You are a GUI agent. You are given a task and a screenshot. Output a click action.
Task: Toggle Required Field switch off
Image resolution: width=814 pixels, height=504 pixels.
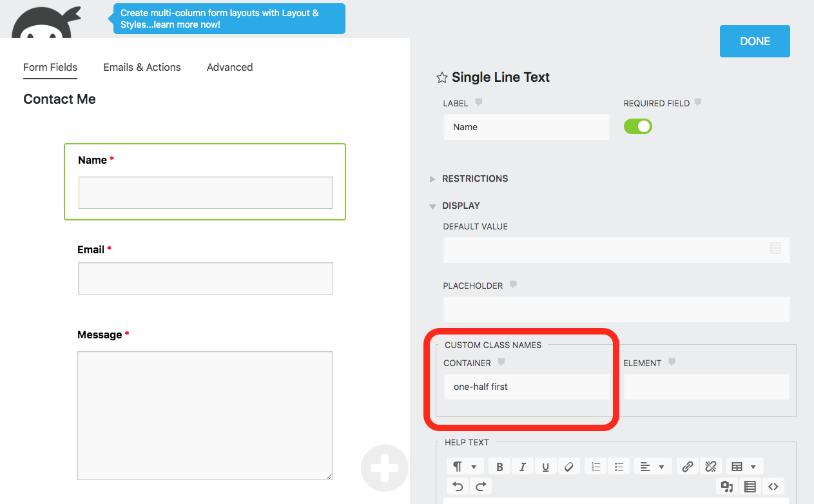coord(638,127)
